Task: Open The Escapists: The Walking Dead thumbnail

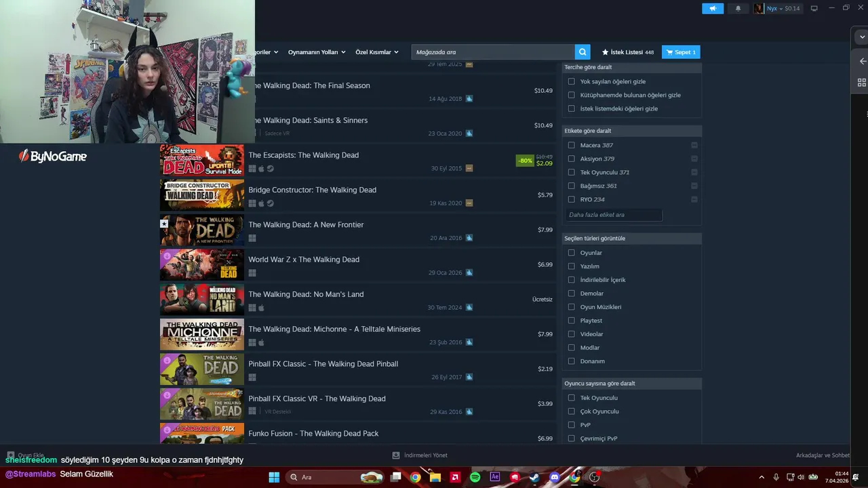Action: [201, 160]
